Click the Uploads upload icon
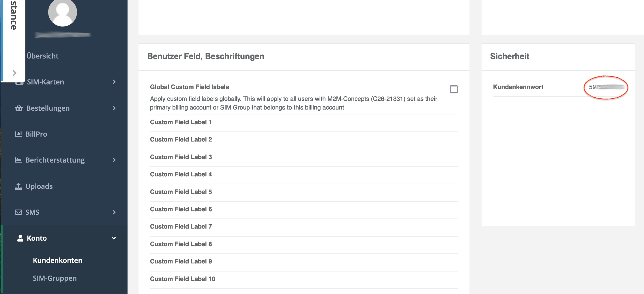Image resolution: width=644 pixels, height=294 pixels. [18, 186]
